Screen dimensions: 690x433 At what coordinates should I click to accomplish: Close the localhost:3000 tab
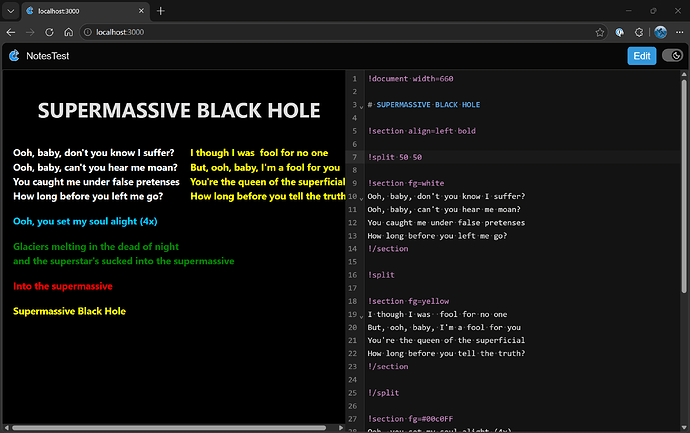tap(141, 11)
